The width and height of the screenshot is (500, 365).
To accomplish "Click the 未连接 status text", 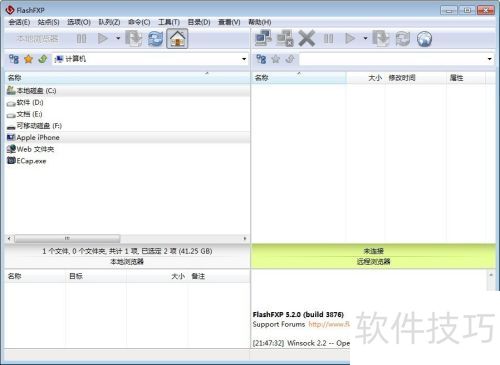I will [374, 251].
